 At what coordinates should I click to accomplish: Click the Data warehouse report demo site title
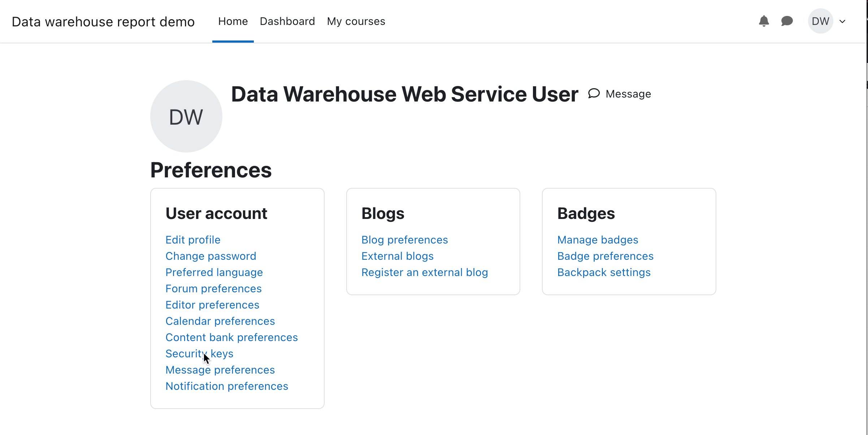coord(103,22)
